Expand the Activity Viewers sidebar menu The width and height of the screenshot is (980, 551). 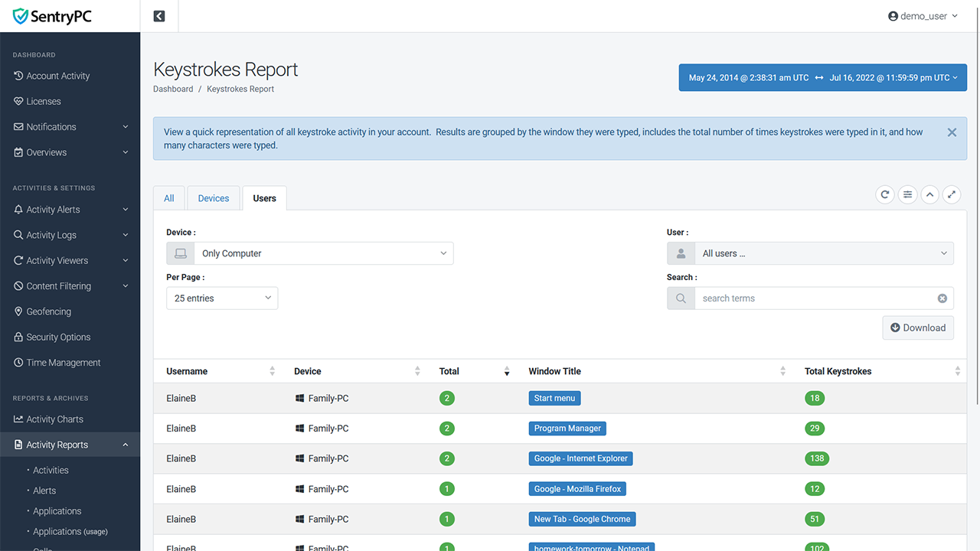[x=70, y=260]
